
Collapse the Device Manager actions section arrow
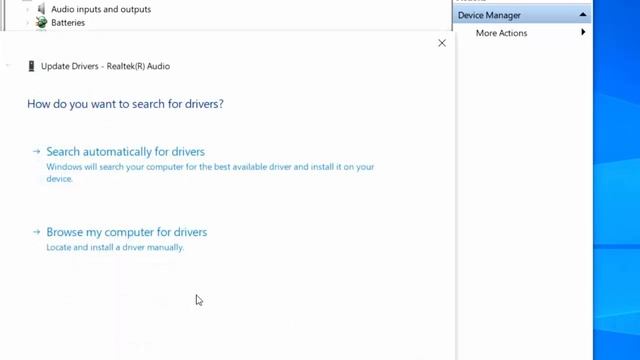tap(583, 15)
